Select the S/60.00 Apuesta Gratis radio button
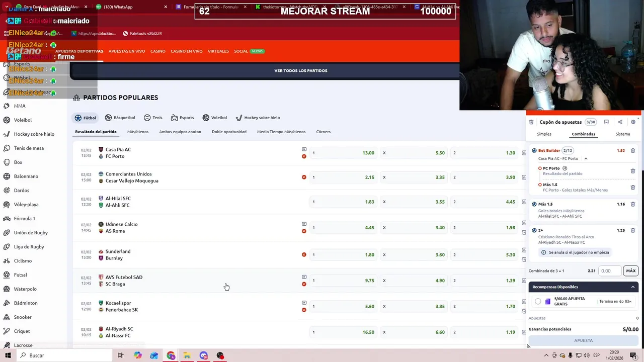Image resolution: width=644 pixels, height=362 pixels. point(538,301)
